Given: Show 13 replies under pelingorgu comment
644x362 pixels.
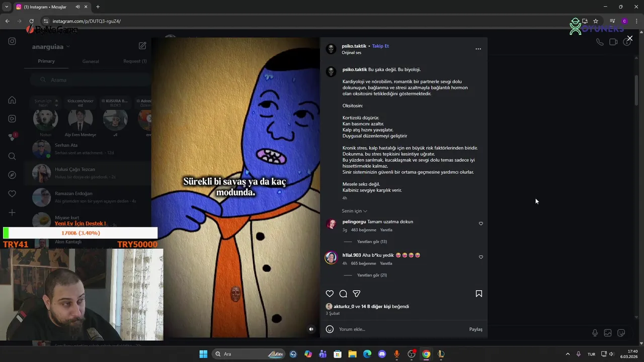Looking at the screenshot, I should tap(372, 242).
